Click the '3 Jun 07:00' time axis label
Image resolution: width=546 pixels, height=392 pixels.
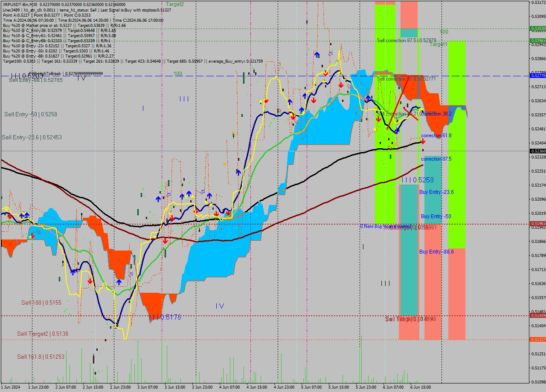(x=148, y=388)
